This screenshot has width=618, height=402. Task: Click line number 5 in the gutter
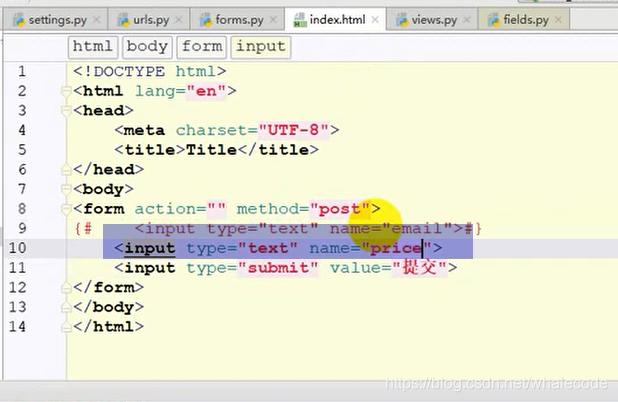(x=22, y=150)
